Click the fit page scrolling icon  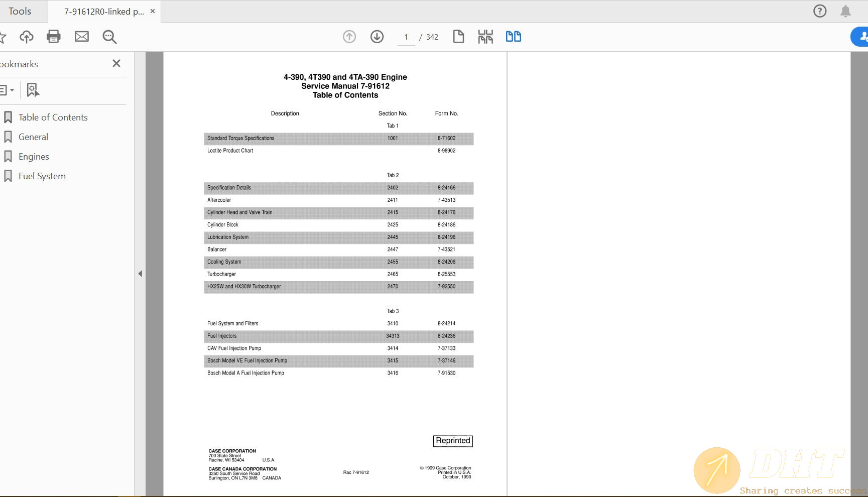click(x=485, y=37)
